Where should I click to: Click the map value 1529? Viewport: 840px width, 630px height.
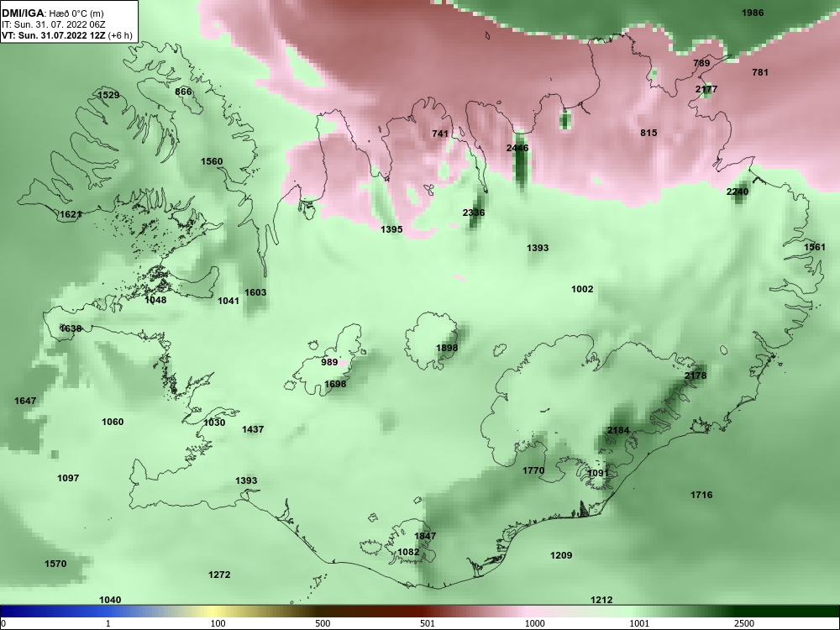(x=108, y=96)
